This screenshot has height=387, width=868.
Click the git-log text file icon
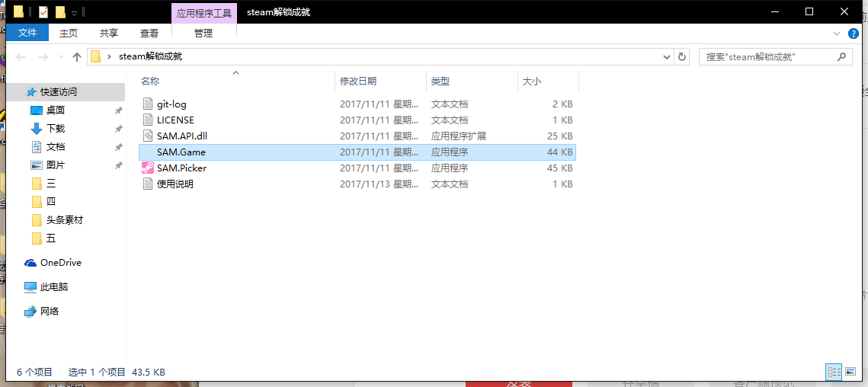(147, 104)
